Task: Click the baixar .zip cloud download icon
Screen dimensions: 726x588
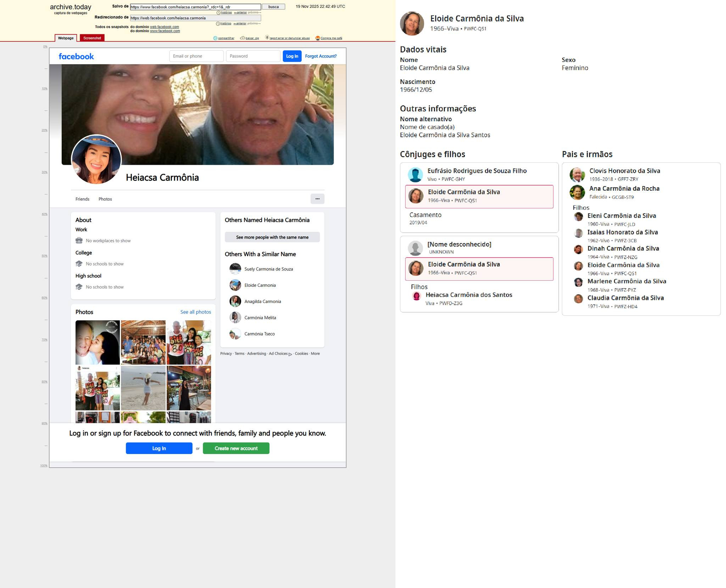Action: 242,38
